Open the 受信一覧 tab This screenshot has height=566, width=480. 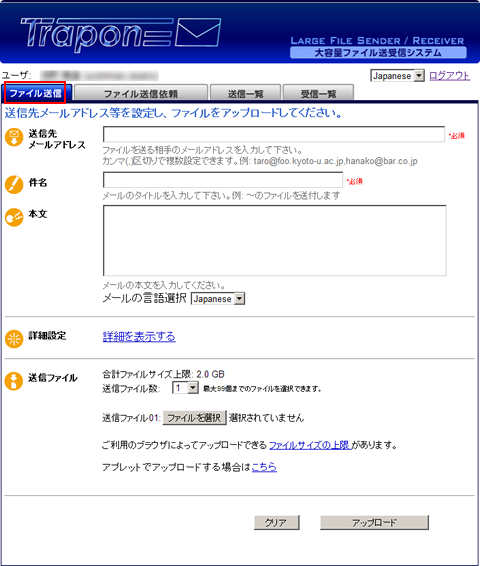click(x=318, y=93)
